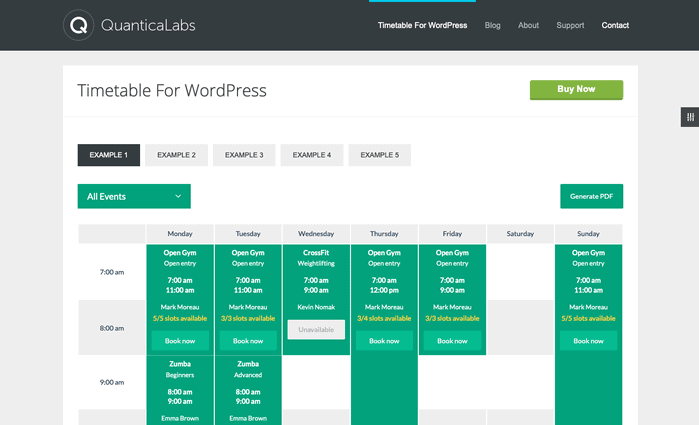Open Monday Open Gym event title
699x425 pixels.
180,252
